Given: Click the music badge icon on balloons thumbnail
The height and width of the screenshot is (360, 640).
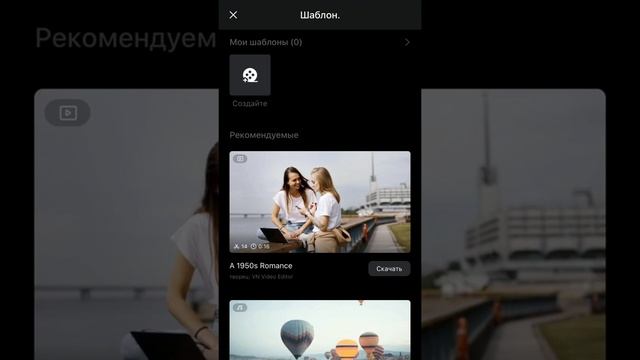Looking at the screenshot, I should click(x=240, y=307).
